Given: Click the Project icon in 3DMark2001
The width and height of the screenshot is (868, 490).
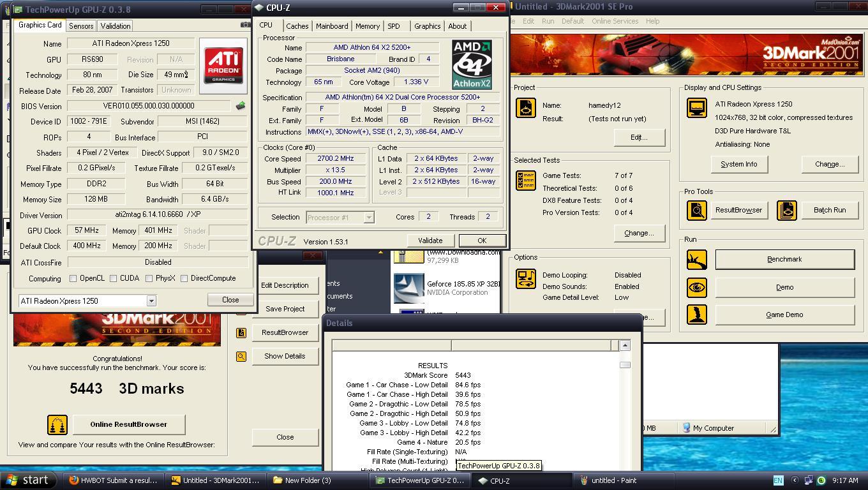Looking at the screenshot, I should 525,107.
